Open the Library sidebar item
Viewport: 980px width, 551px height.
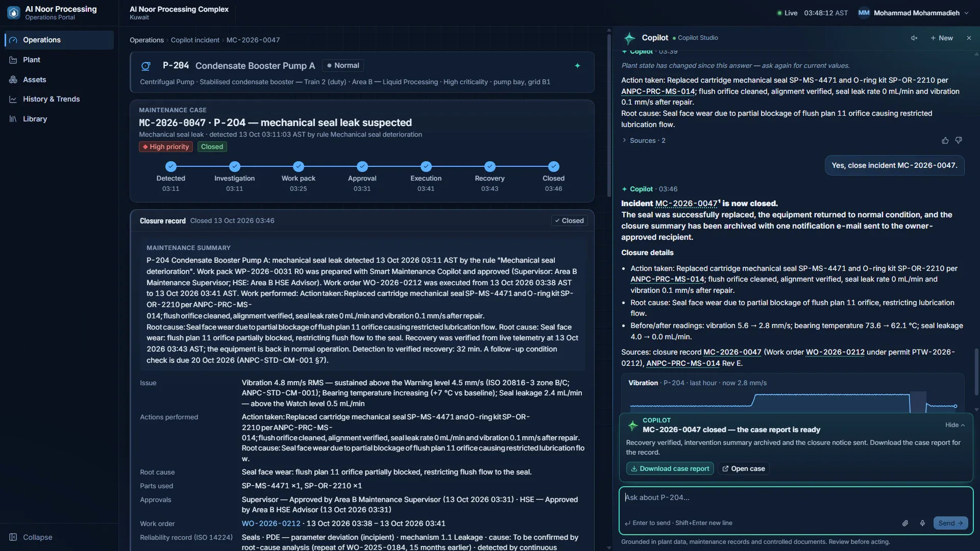(59, 119)
